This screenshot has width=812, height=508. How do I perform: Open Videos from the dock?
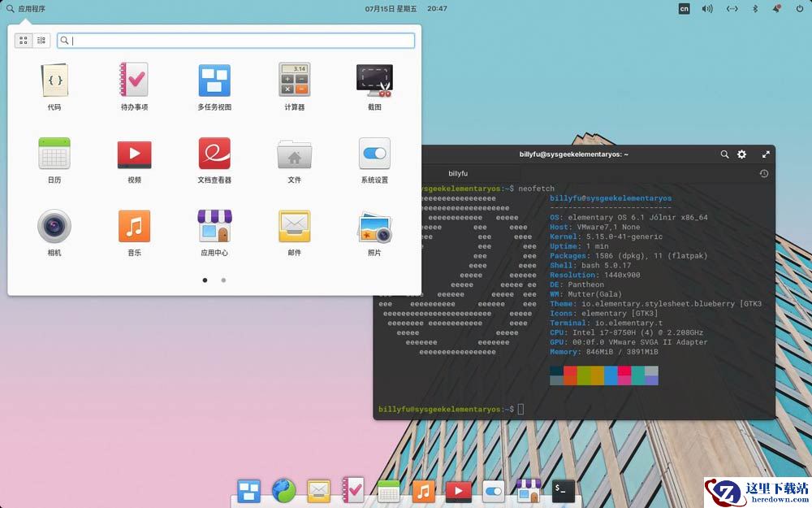pyautogui.click(x=458, y=490)
